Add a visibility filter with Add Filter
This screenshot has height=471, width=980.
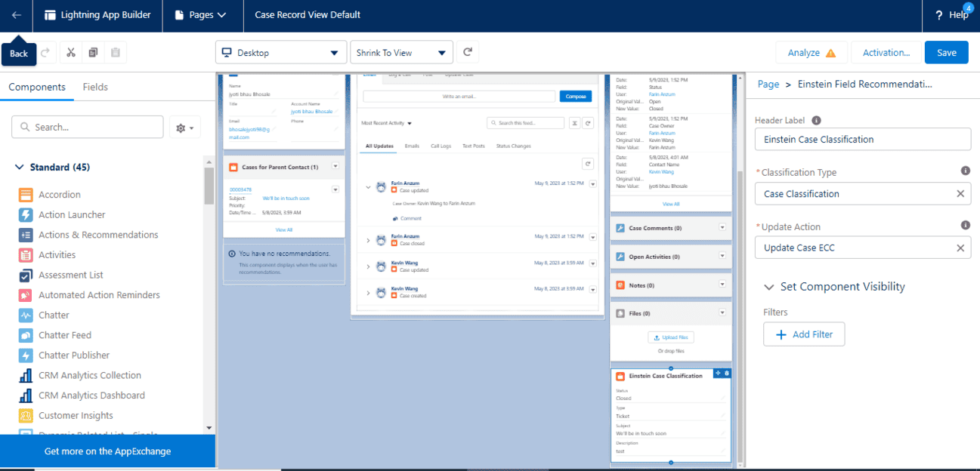[x=804, y=334]
